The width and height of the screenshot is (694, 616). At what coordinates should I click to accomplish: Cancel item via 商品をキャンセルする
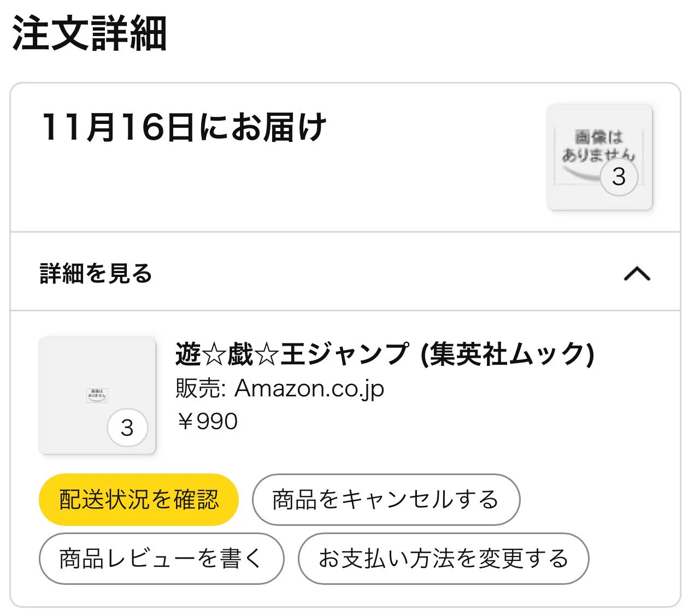click(x=386, y=500)
